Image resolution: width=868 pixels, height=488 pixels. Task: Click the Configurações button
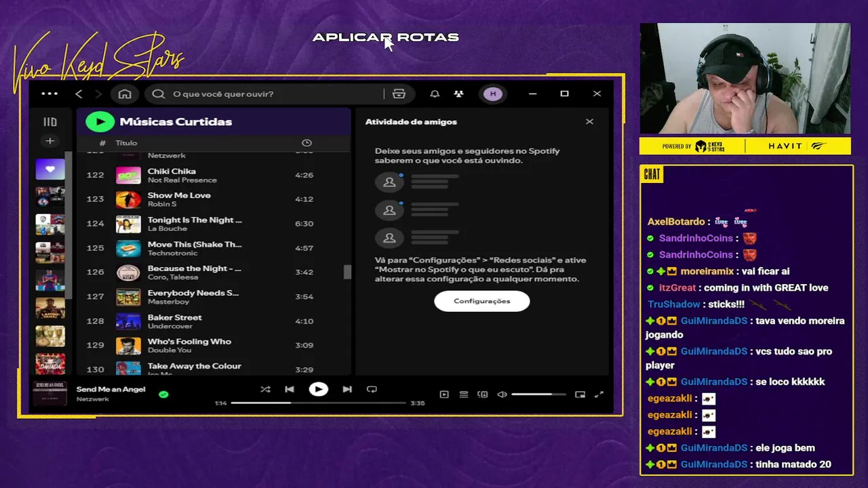[482, 301]
